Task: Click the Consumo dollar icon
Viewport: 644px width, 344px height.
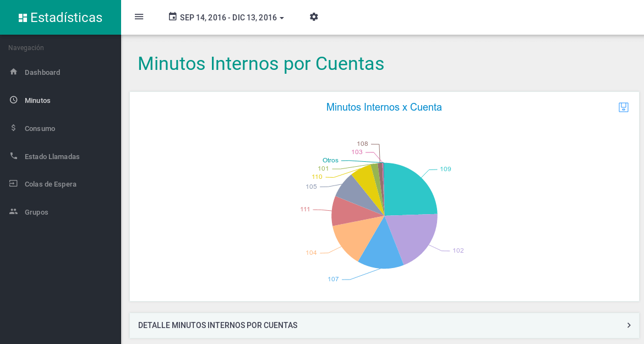Action: point(14,128)
